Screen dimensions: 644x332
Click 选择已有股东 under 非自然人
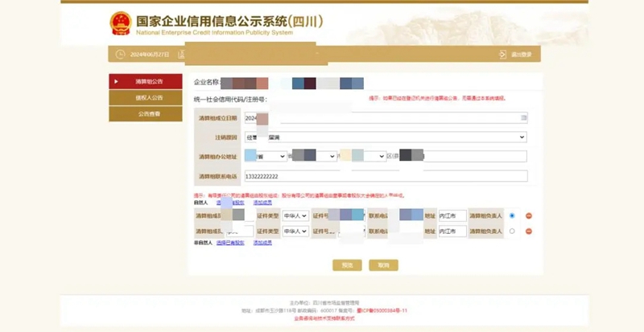(x=230, y=243)
